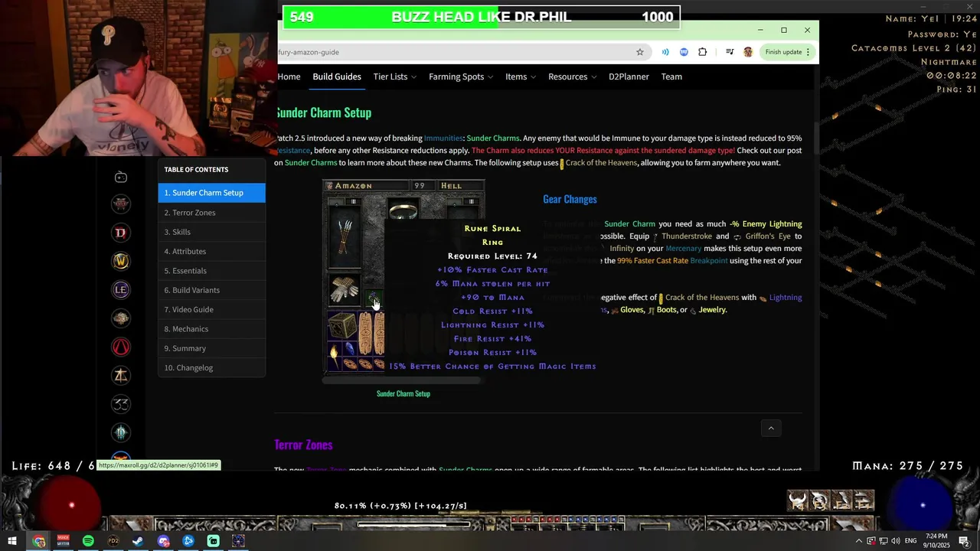
Task: Jump to '5. Essentials' section
Action: click(212, 271)
